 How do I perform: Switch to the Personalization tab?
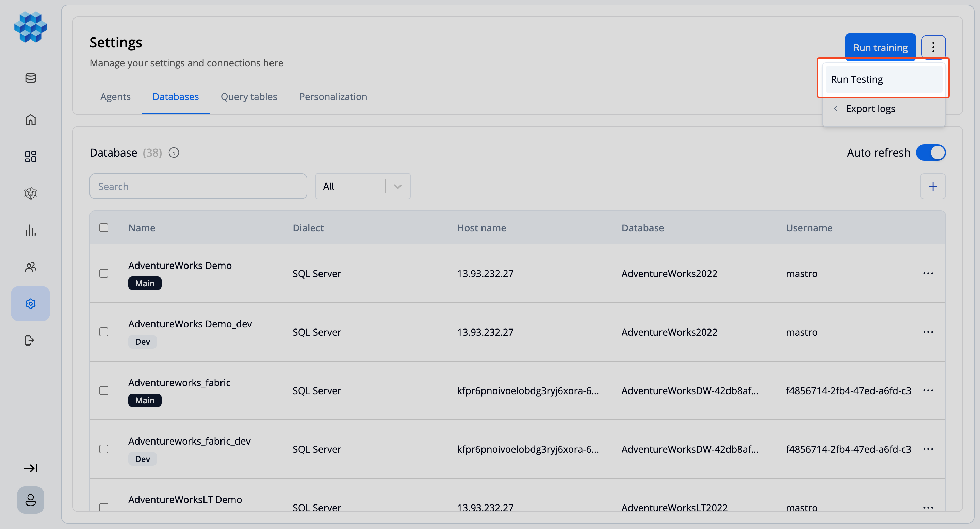click(333, 97)
